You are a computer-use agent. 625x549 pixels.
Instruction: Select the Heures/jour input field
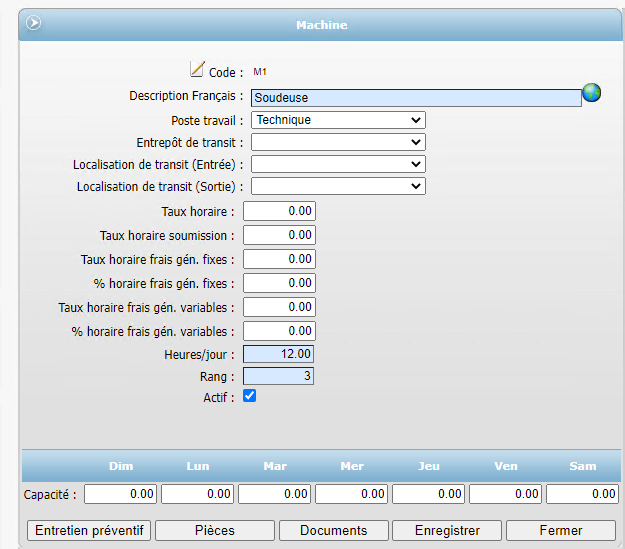[x=279, y=355]
